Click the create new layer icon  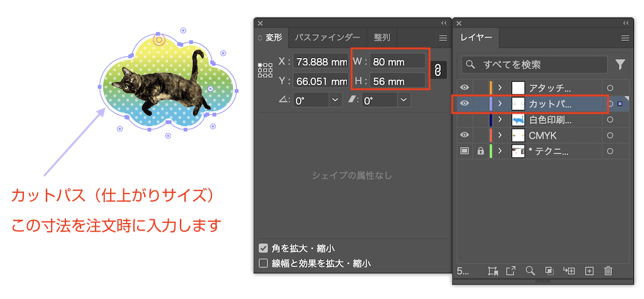(x=589, y=271)
